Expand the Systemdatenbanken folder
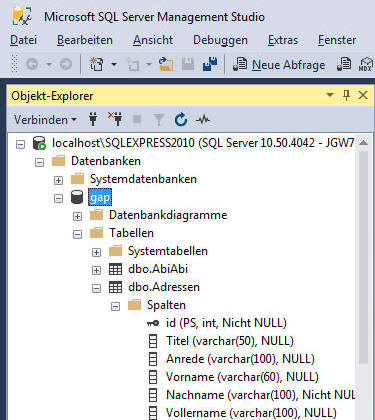This screenshot has width=375, height=420. pos(58,180)
